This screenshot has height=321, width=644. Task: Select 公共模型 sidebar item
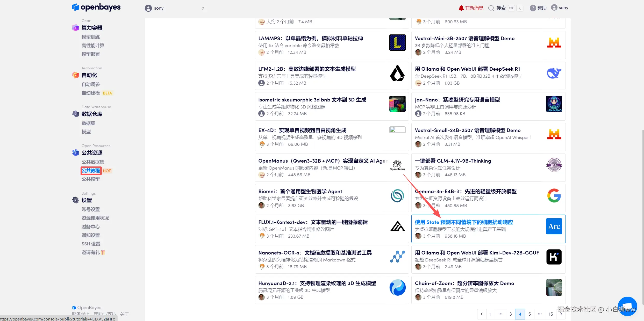click(x=91, y=179)
